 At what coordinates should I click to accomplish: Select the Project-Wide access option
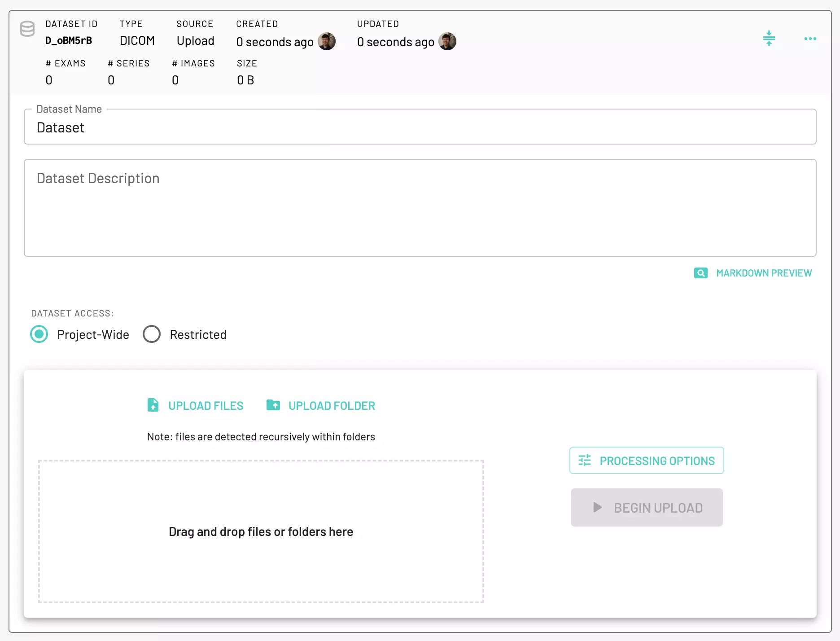tap(39, 334)
